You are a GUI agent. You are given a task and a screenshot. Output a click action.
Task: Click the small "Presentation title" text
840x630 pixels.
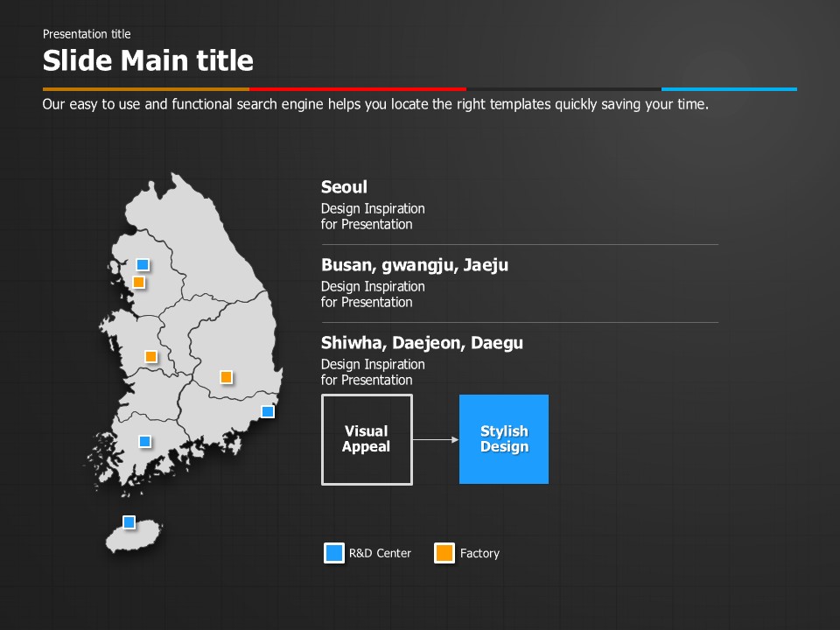point(87,34)
